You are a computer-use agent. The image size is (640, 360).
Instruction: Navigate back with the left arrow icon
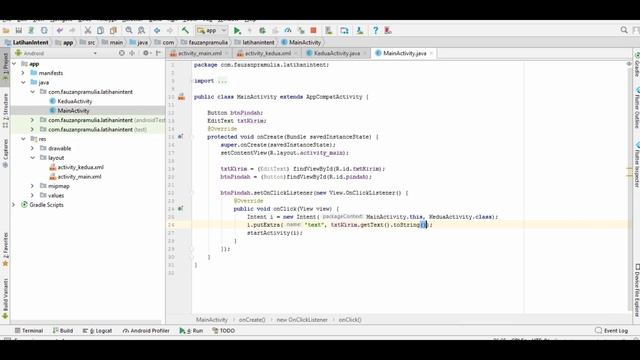pyautogui.click(x=157, y=31)
